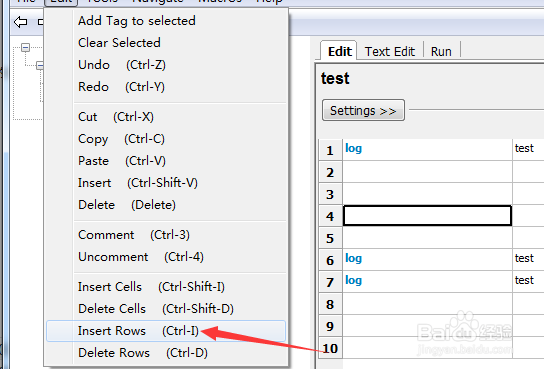Screen dimensions: 544x369
Task: Click the log keyword in row 1
Action: coord(353,148)
